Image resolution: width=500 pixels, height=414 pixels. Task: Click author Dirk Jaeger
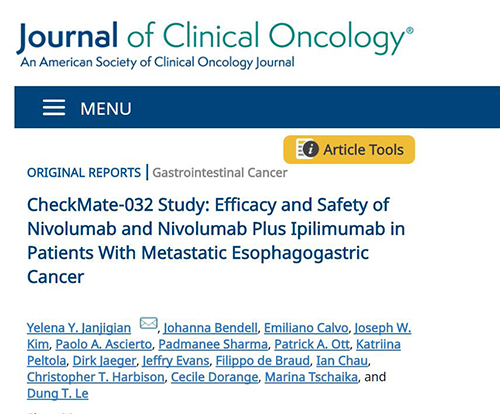pos(104,361)
